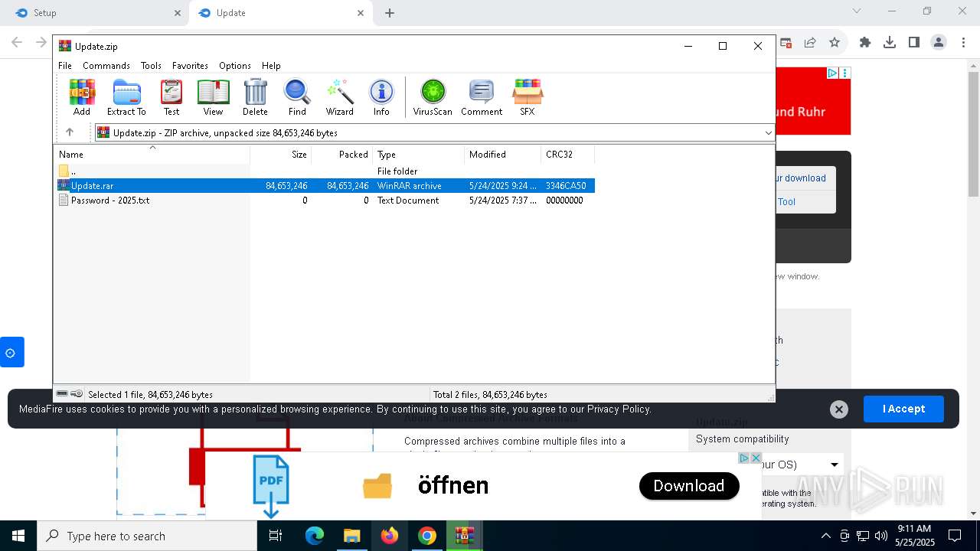This screenshot has width=980, height=551.
Task: Click the volume speaker icon
Action: (881, 536)
